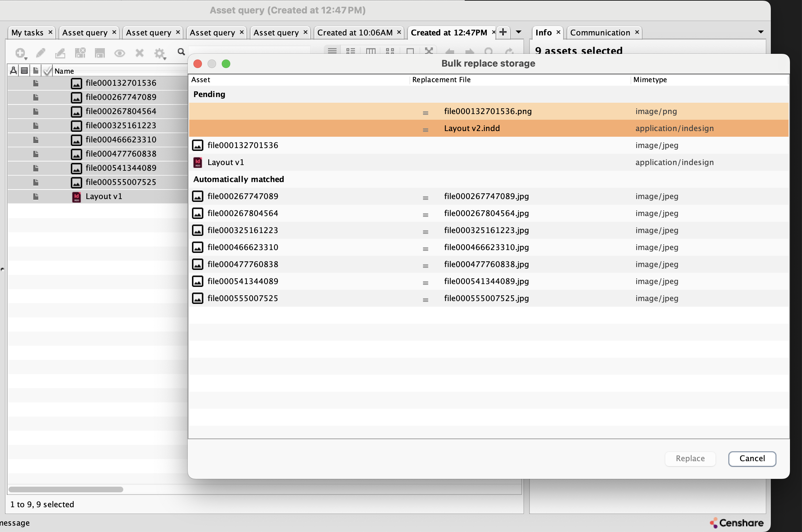Click the Asset column header in dialog
Viewport: 802px width, 532px height.
tap(299, 80)
